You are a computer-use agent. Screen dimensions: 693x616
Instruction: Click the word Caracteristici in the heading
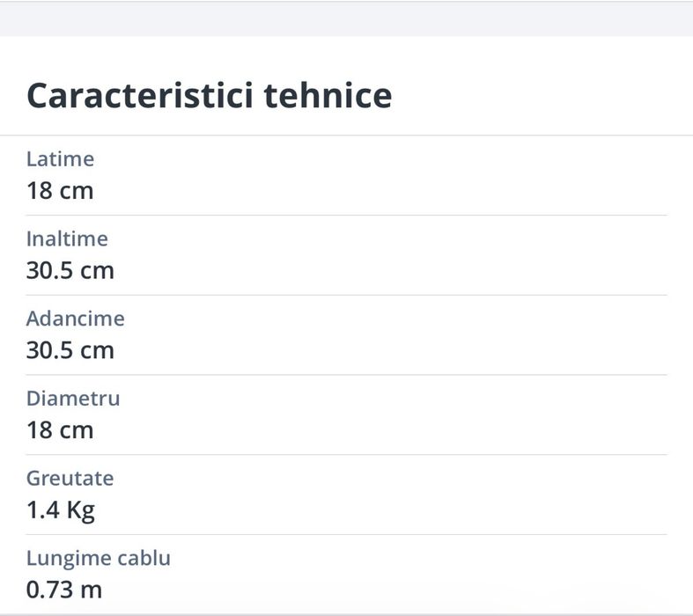tap(140, 95)
